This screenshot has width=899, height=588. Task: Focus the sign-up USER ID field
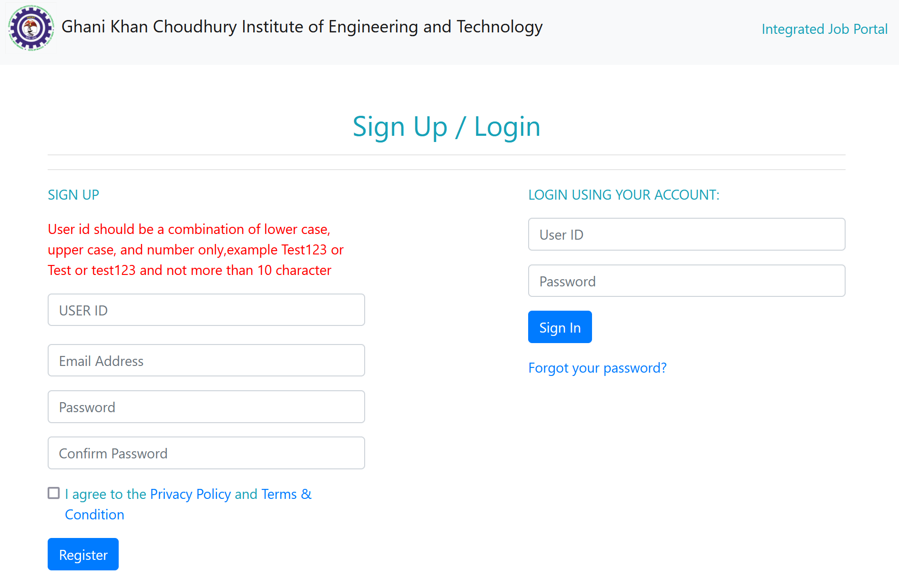tap(206, 310)
